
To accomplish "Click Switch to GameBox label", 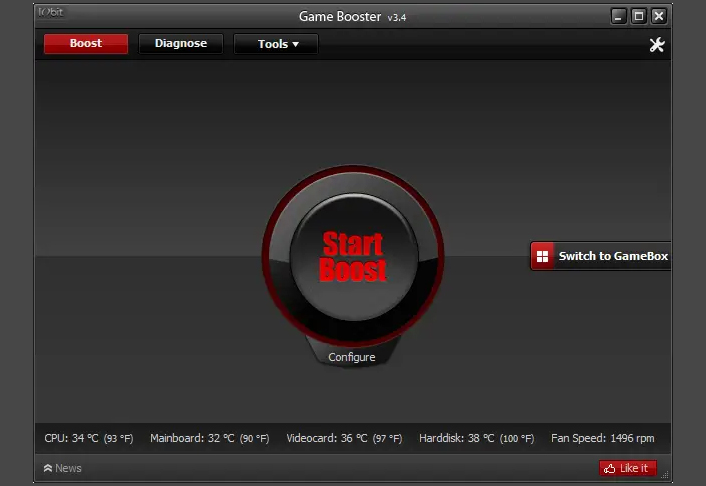I will [x=613, y=256].
